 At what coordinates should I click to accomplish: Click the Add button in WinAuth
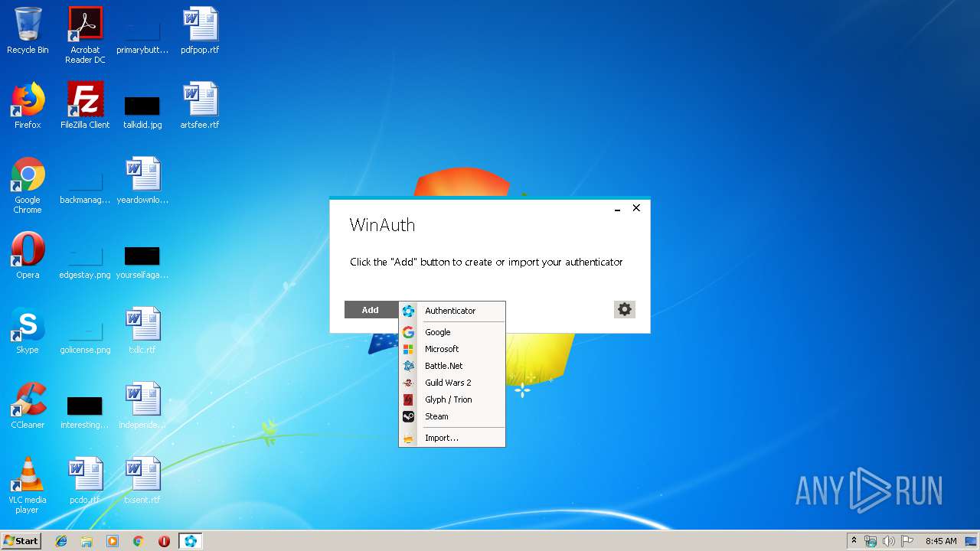(x=371, y=310)
